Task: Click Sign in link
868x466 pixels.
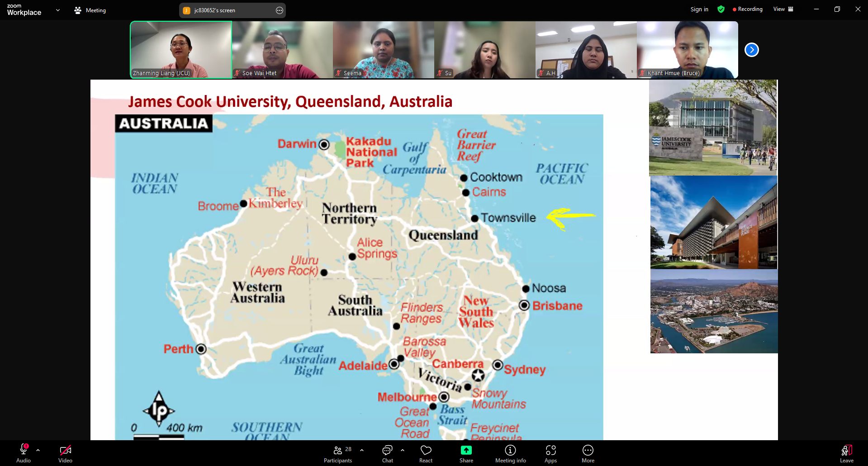Action: tap(699, 9)
